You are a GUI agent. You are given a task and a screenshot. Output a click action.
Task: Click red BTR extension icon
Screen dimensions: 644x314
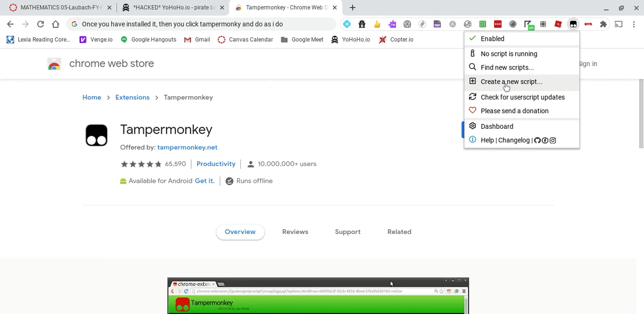[588, 24]
